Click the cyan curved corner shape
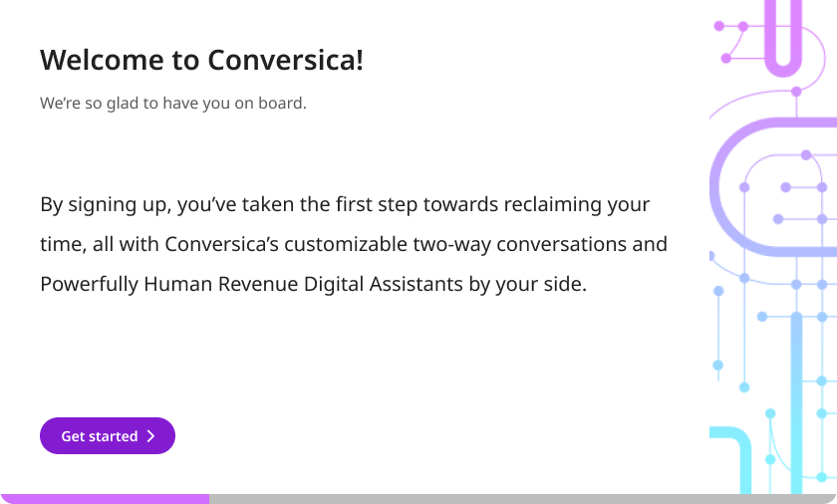837x504 pixels. click(x=731, y=458)
